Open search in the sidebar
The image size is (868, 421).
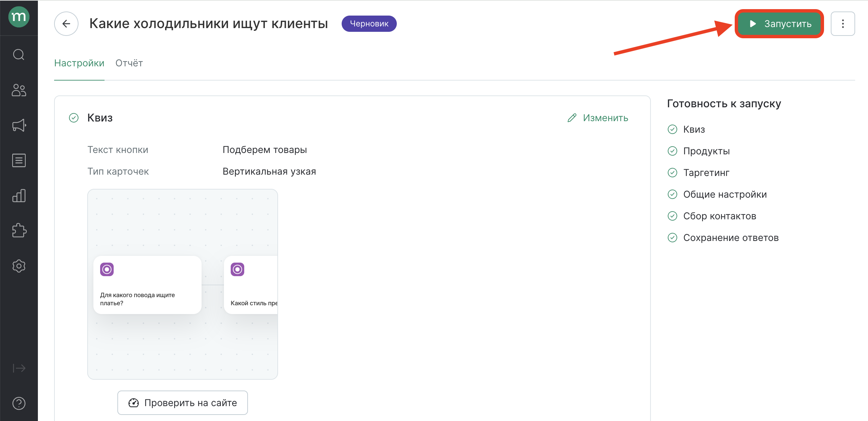coord(19,54)
